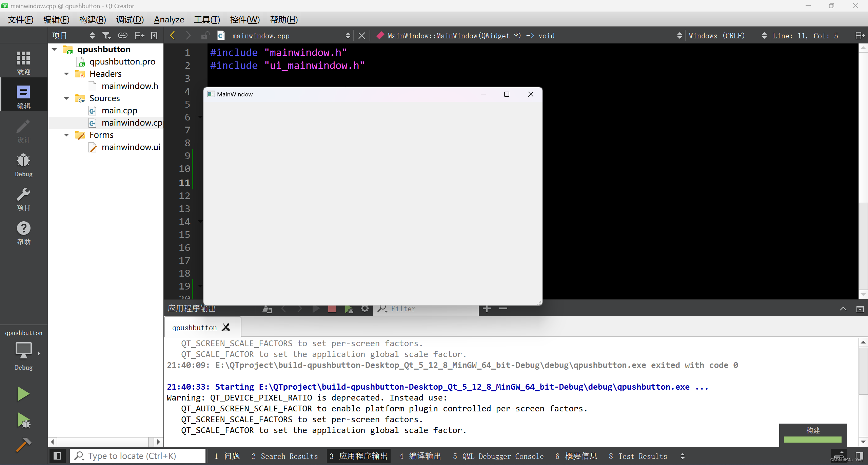Click the Build hammer icon

click(x=23, y=444)
